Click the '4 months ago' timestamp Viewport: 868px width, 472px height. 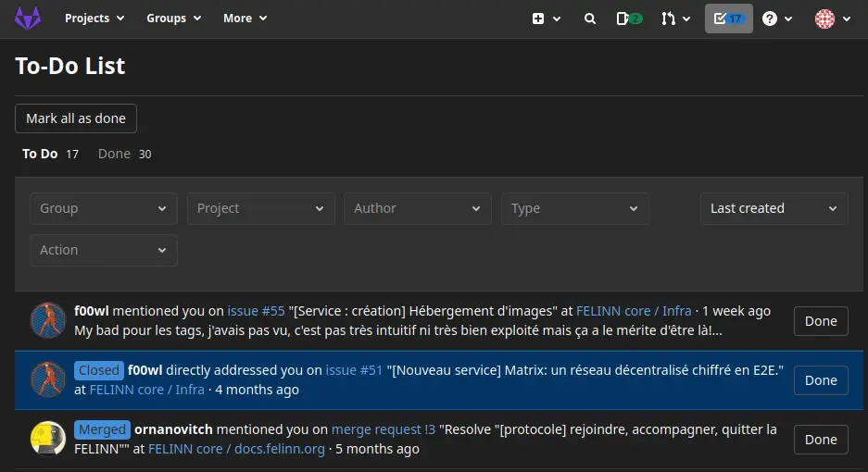(257, 390)
